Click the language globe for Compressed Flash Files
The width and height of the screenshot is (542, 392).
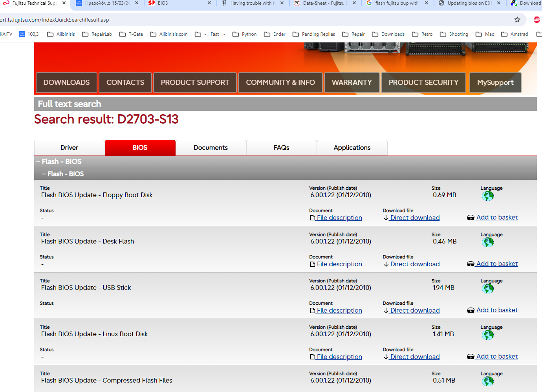pyautogui.click(x=487, y=381)
